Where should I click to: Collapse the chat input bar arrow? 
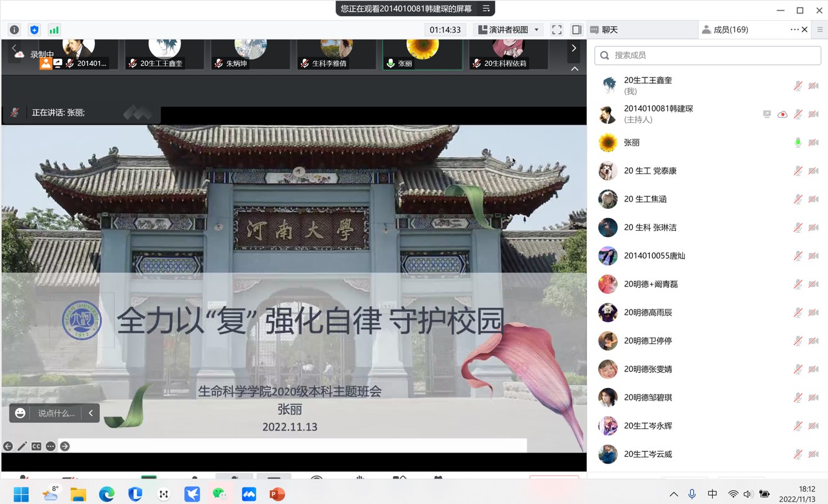coord(91,413)
